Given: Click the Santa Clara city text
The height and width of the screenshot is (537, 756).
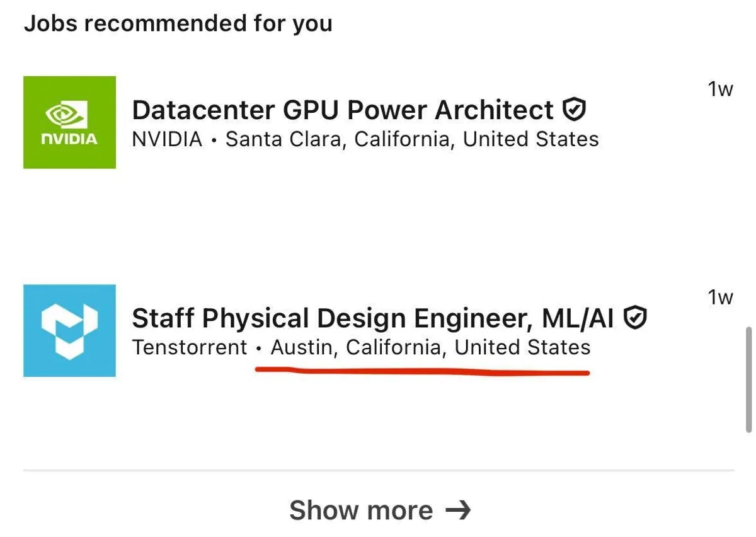Looking at the screenshot, I should 283,139.
